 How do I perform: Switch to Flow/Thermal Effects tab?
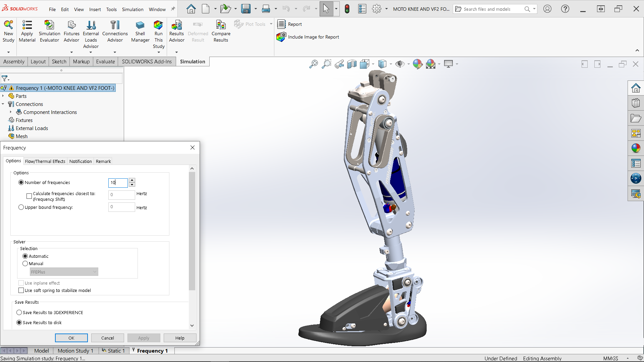pos(45,161)
